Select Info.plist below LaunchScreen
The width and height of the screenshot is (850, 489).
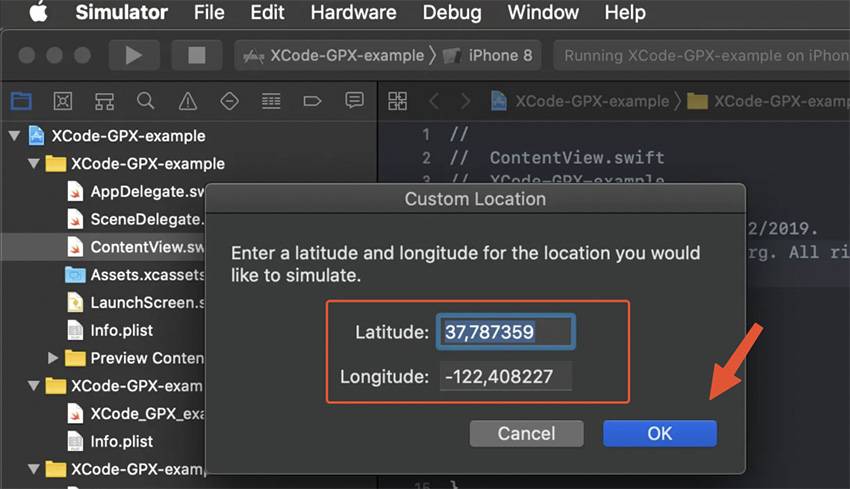coord(110,330)
